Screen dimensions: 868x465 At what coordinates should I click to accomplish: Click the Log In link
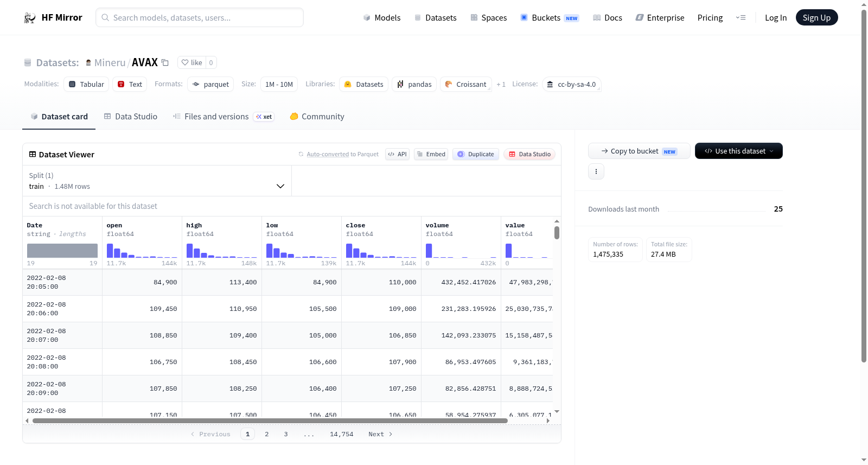pyautogui.click(x=776, y=18)
